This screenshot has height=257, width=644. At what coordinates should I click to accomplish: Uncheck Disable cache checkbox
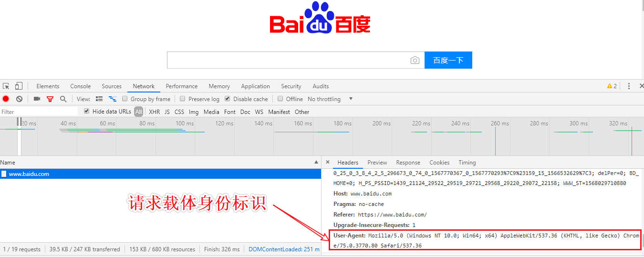click(x=228, y=99)
